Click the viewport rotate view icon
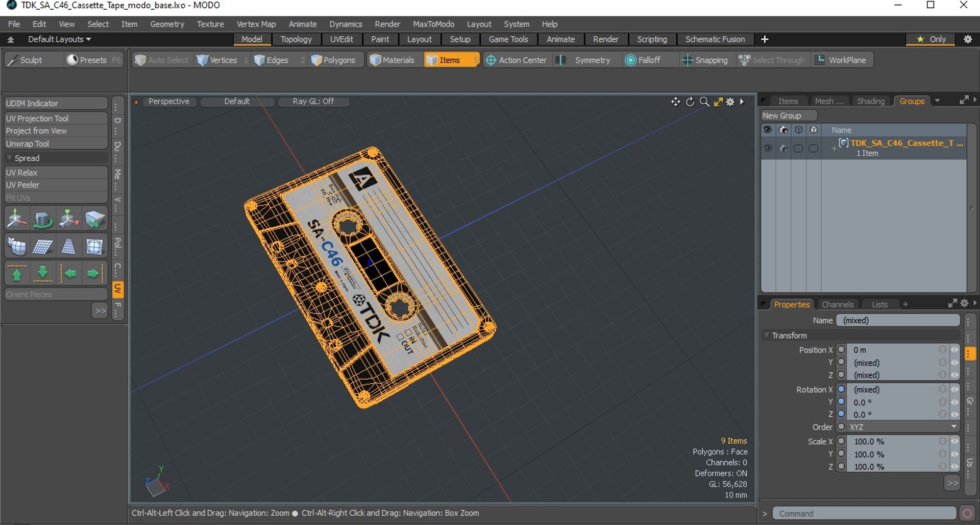 tap(690, 102)
